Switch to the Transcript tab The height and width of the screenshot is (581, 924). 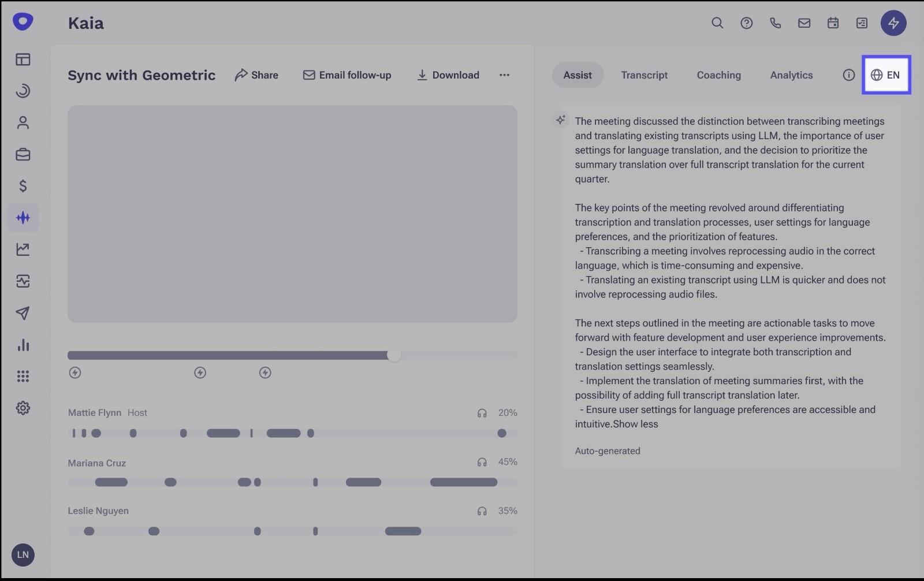coord(644,75)
